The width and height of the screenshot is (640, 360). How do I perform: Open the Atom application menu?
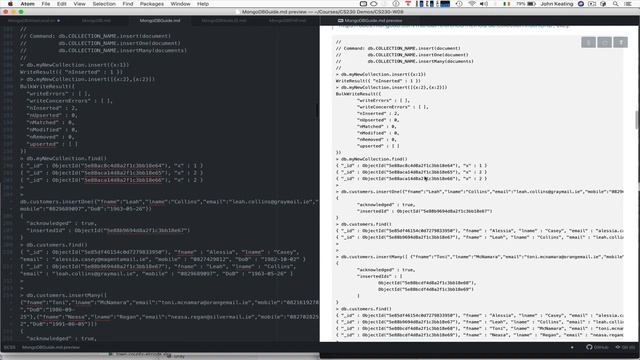tap(28, 4)
